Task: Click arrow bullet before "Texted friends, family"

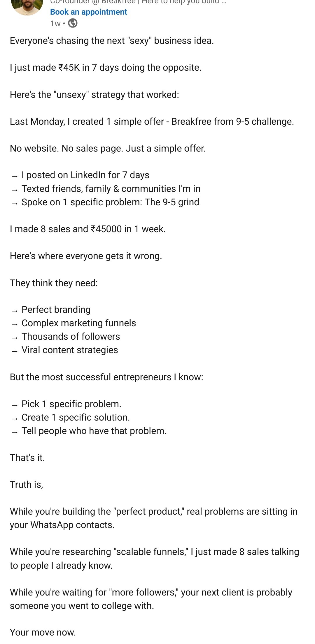Action: click(x=15, y=190)
